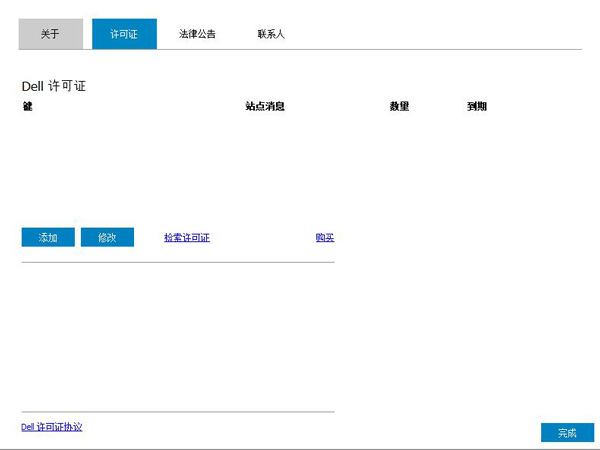Click empty list space under 数量 column

[x=399, y=165]
